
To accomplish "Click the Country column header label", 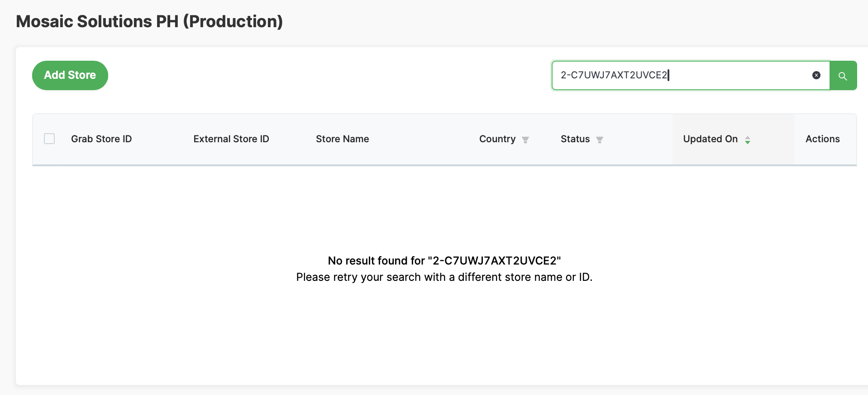I will 497,139.
